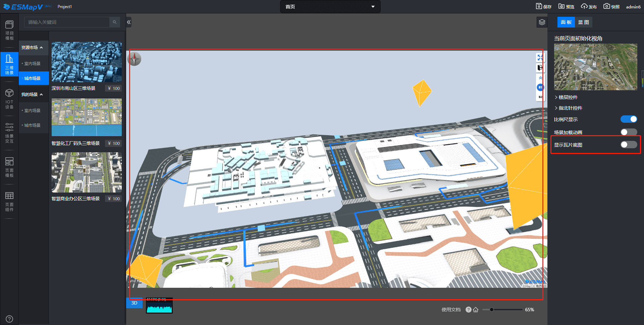Click the layers icon above the map
644x325 pixels.
coord(542,22)
